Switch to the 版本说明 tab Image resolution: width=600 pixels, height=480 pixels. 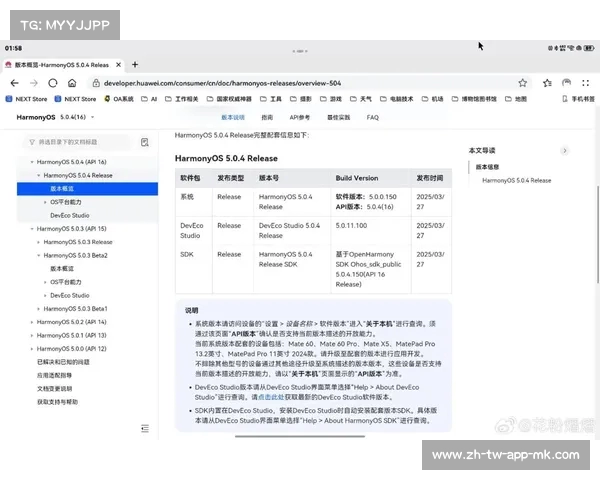pos(233,118)
